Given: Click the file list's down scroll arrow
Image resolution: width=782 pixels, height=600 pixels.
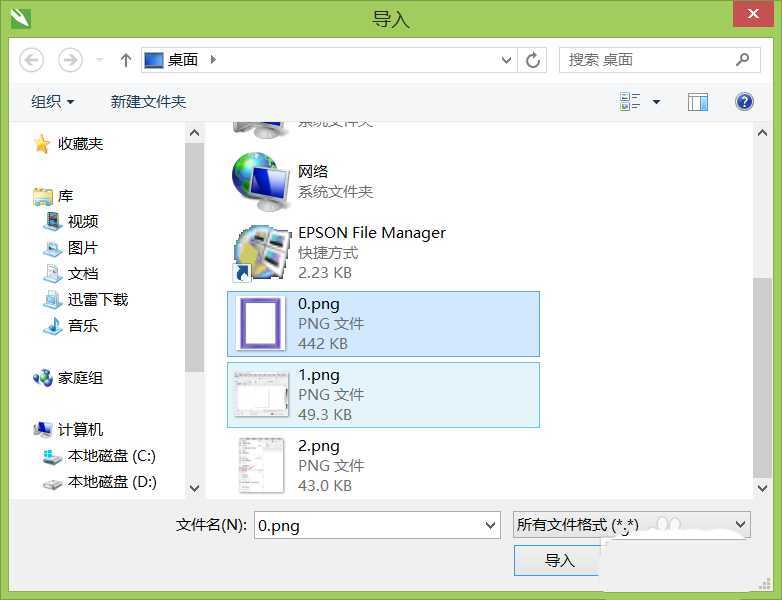Looking at the screenshot, I should [x=762, y=488].
